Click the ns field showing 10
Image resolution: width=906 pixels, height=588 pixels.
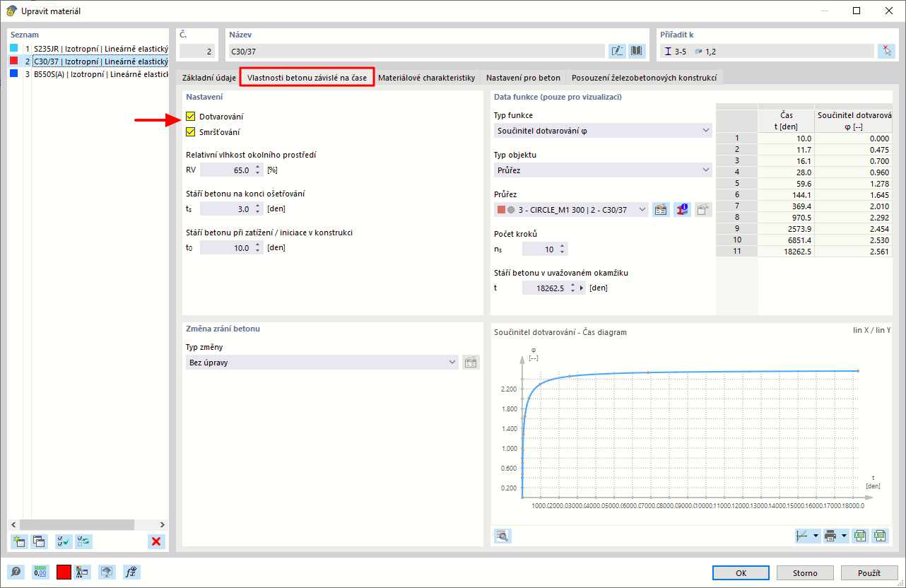539,249
